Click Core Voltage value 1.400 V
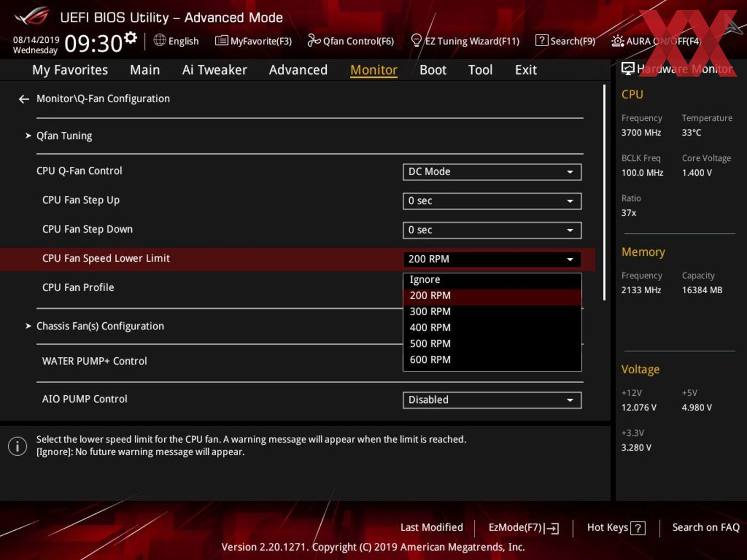 click(x=697, y=173)
